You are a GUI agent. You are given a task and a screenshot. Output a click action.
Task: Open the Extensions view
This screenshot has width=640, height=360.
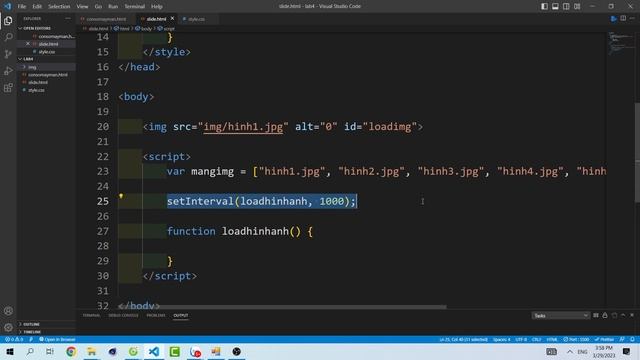point(8,88)
